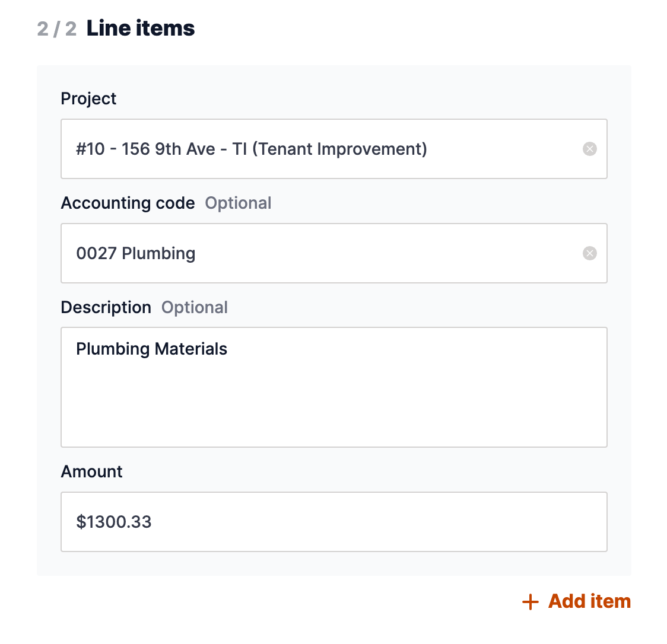Click the Accounting code label
667x644 pixels.
(x=128, y=203)
